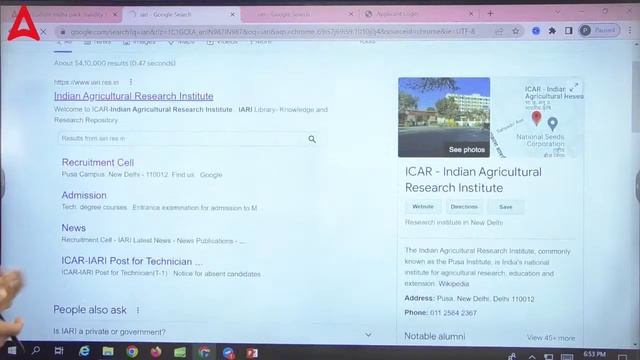Select the Images search filter
Viewport: 640px width, 360px height.
139,42
